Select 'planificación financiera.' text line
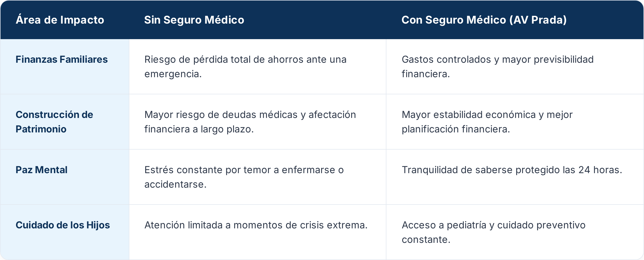This screenshot has width=644, height=260. (456, 129)
